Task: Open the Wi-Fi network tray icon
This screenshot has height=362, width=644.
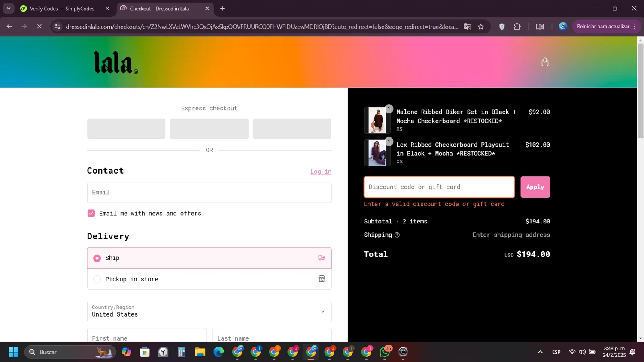Action: pos(572,352)
